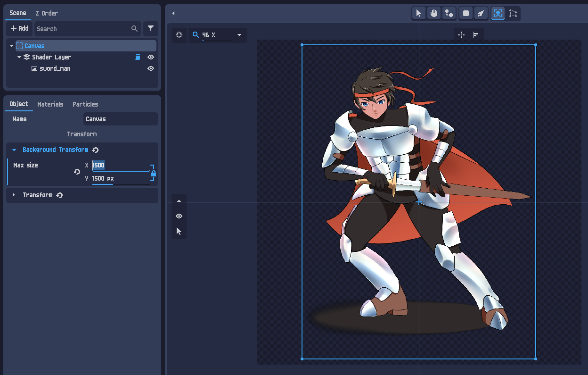The width and height of the screenshot is (588, 375).
Task: Activate the lattice deform tool
Action: click(513, 13)
